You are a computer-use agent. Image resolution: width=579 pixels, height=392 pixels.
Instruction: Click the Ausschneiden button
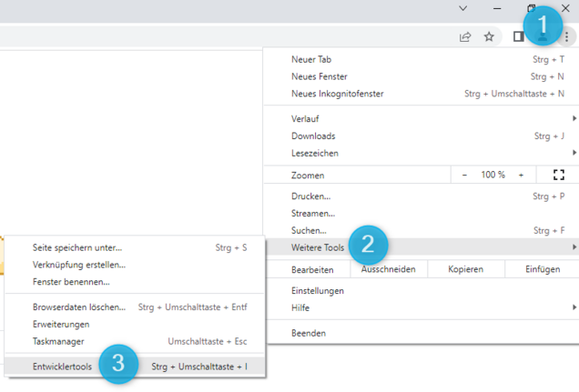point(389,269)
